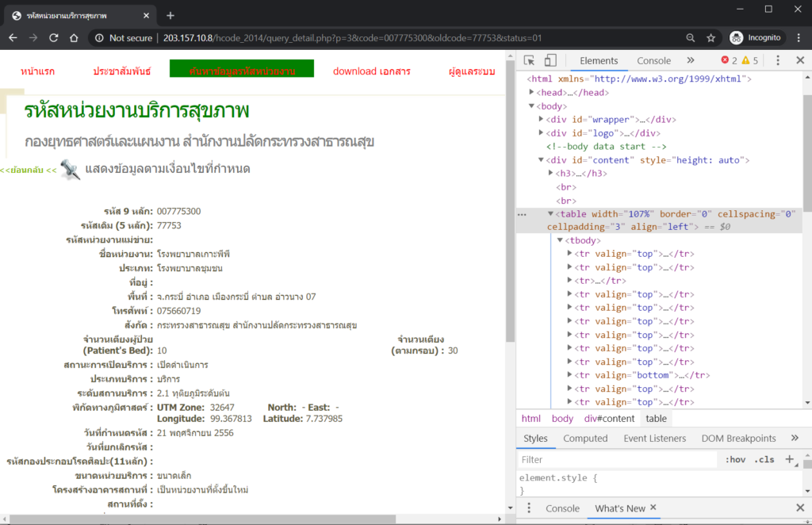The image size is (812, 525).
Task: Click the red error count indicator
Action: (729, 61)
